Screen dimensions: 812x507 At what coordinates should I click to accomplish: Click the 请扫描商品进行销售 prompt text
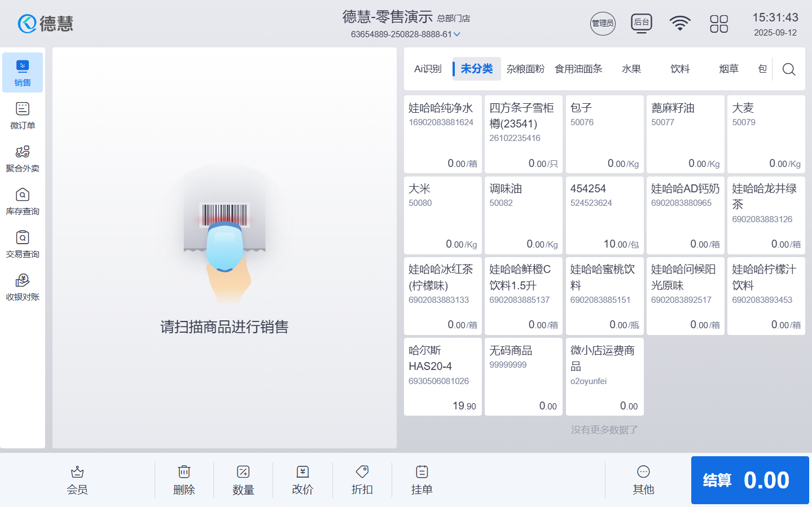click(225, 327)
